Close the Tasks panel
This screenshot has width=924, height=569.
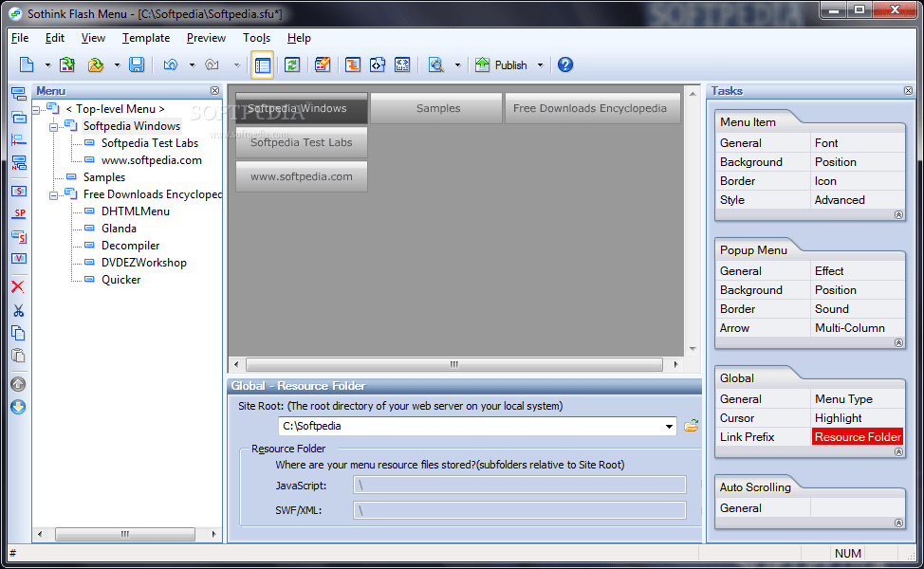pyautogui.click(x=908, y=91)
